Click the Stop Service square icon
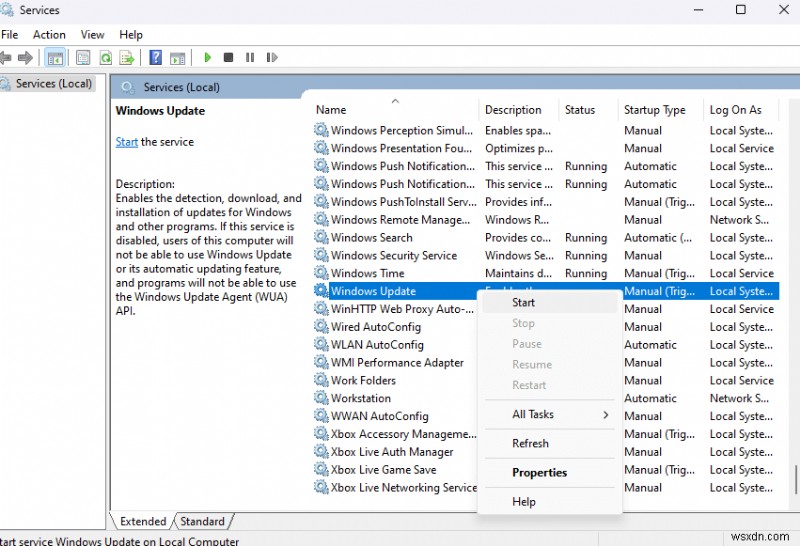The height and width of the screenshot is (546, 800). point(229,57)
